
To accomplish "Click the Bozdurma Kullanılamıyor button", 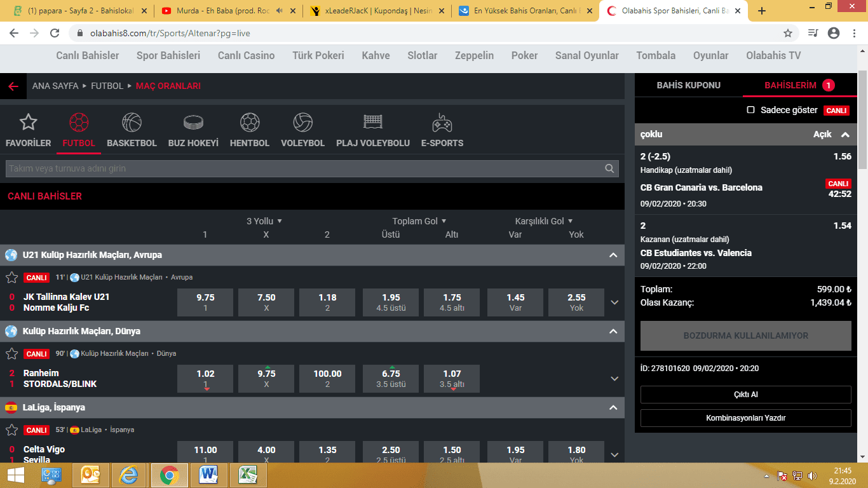I will coord(745,335).
